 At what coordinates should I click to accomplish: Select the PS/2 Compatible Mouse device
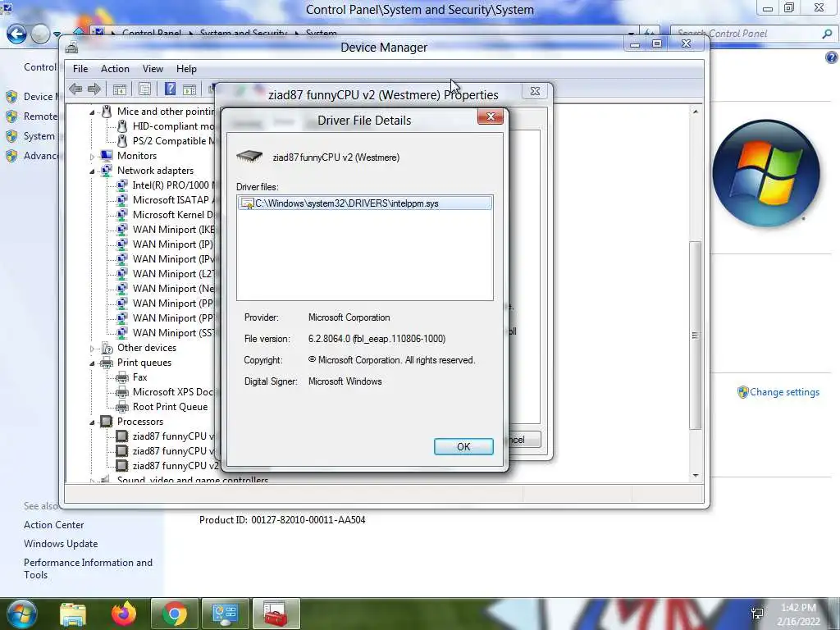[173, 141]
